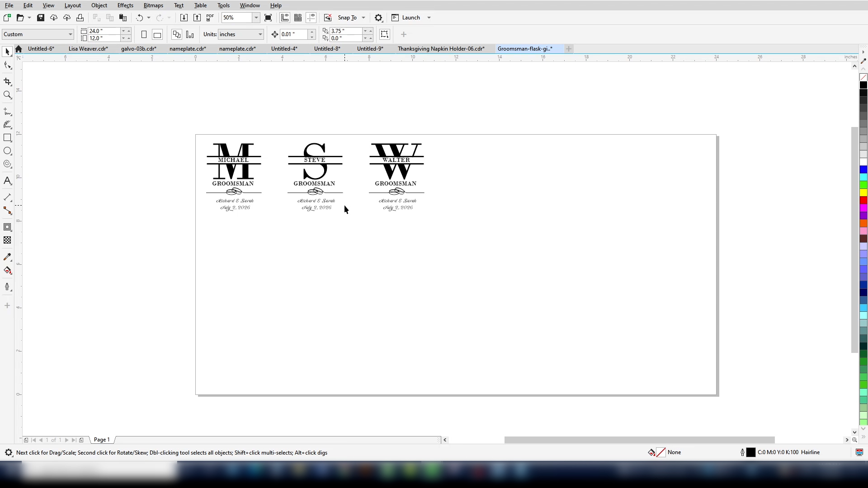Open the Publish to PDF tool
Viewport: 868px width, 488px height.
[x=210, y=18]
